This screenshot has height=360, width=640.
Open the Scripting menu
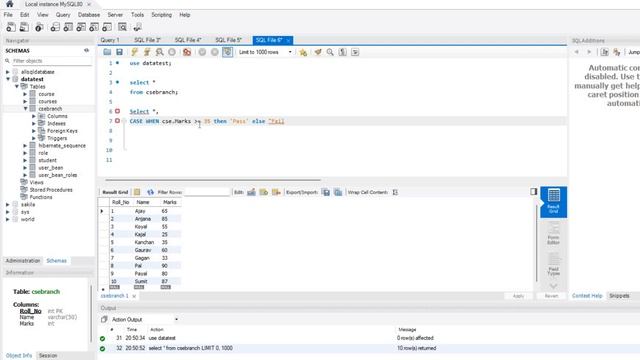tap(162, 15)
